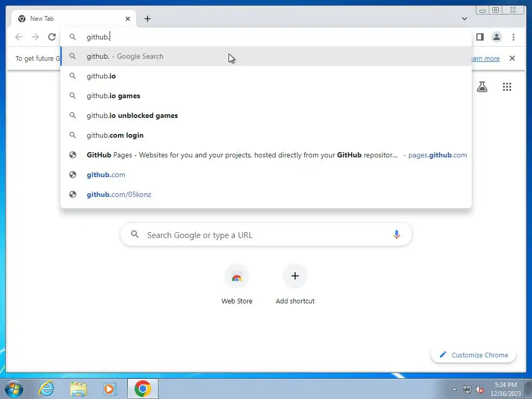This screenshot has width=532, height=399.
Task: Choose 'github. - Google Search' suggestion
Action: 266,56
